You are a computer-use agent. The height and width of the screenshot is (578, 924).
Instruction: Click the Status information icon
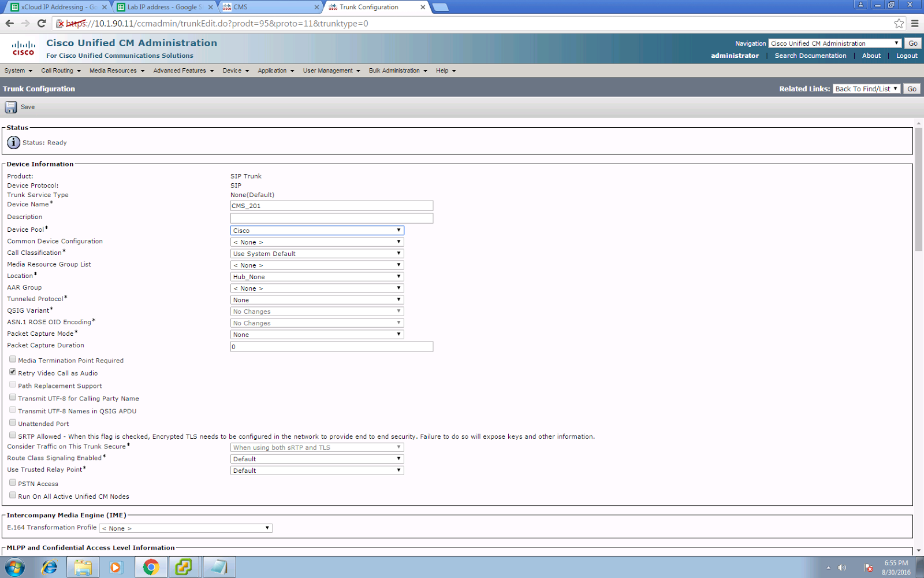coord(13,142)
